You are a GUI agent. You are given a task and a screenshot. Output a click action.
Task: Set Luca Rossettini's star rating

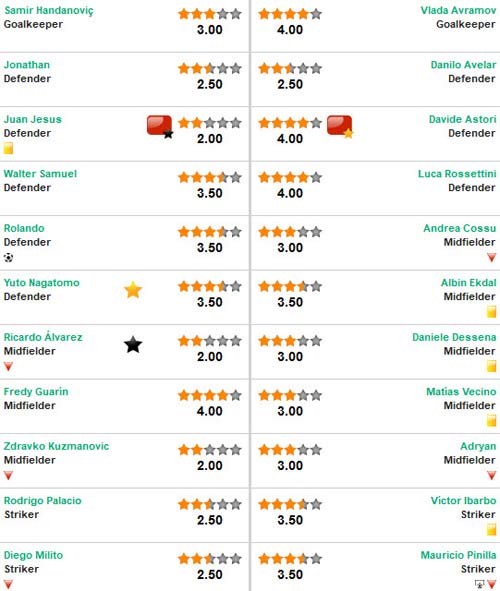click(x=290, y=178)
